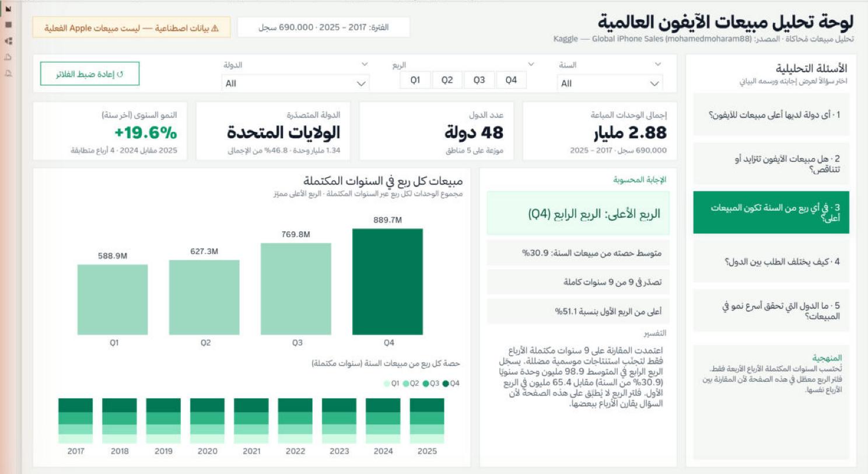Select the Q3 bar labeled 769.8M
This screenshot has width=868, height=474.
pos(296,289)
